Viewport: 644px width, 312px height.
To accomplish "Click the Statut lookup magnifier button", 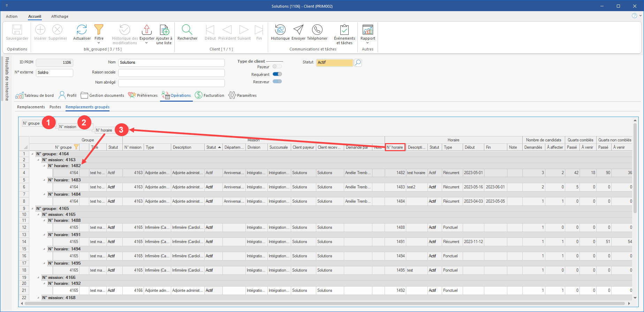I will pos(358,63).
